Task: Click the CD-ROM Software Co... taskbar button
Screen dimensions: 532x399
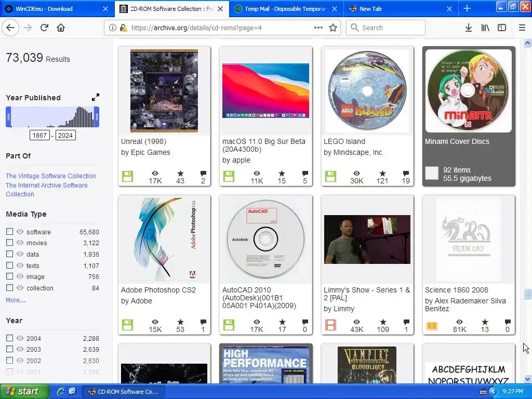Action: pyautogui.click(x=124, y=392)
